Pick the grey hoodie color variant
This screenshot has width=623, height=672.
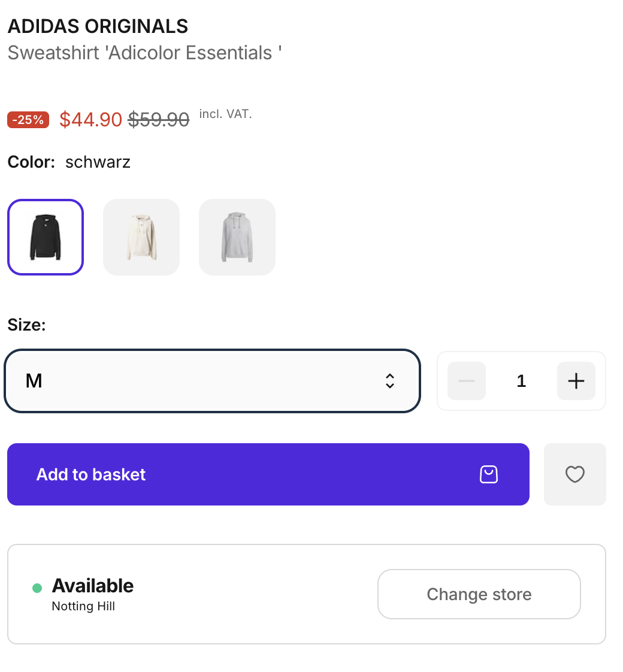click(x=237, y=237)
